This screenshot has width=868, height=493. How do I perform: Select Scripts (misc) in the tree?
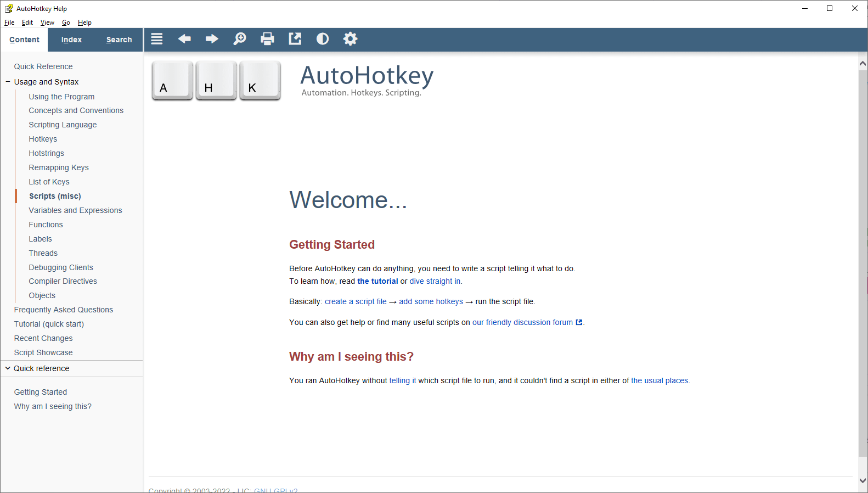(55, 196)
